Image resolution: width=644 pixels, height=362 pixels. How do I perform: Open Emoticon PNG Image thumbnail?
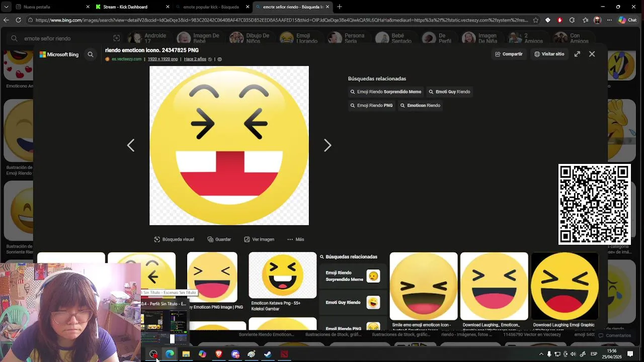click(212, 277)
